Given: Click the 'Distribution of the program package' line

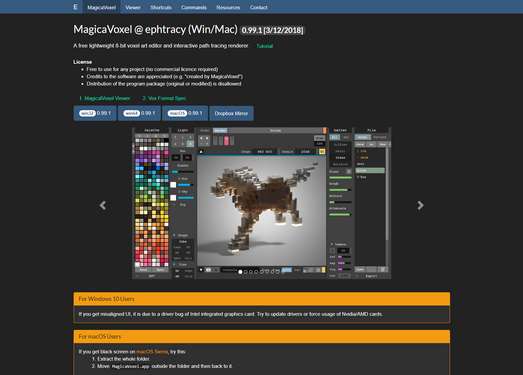Looking at the screenshot, I should 164,84.
